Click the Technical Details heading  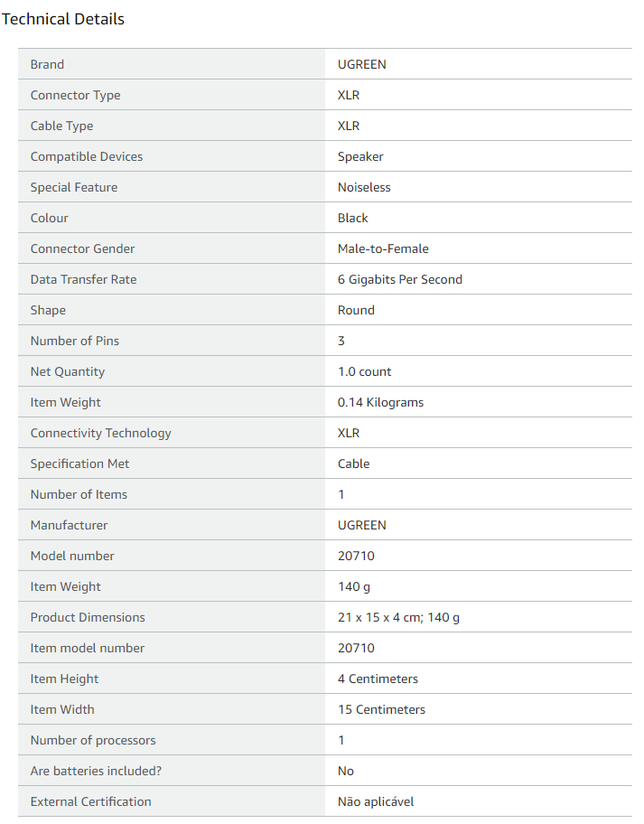(63, 19)
